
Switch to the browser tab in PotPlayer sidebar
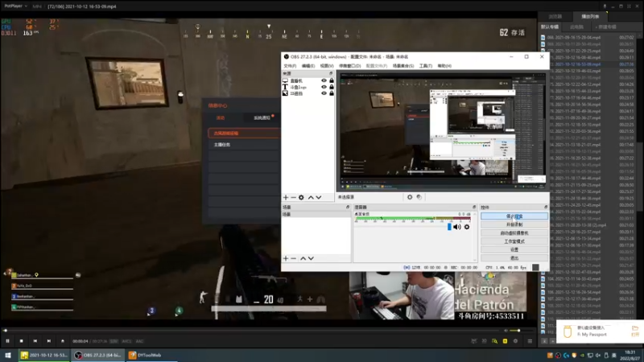(555, 16)
